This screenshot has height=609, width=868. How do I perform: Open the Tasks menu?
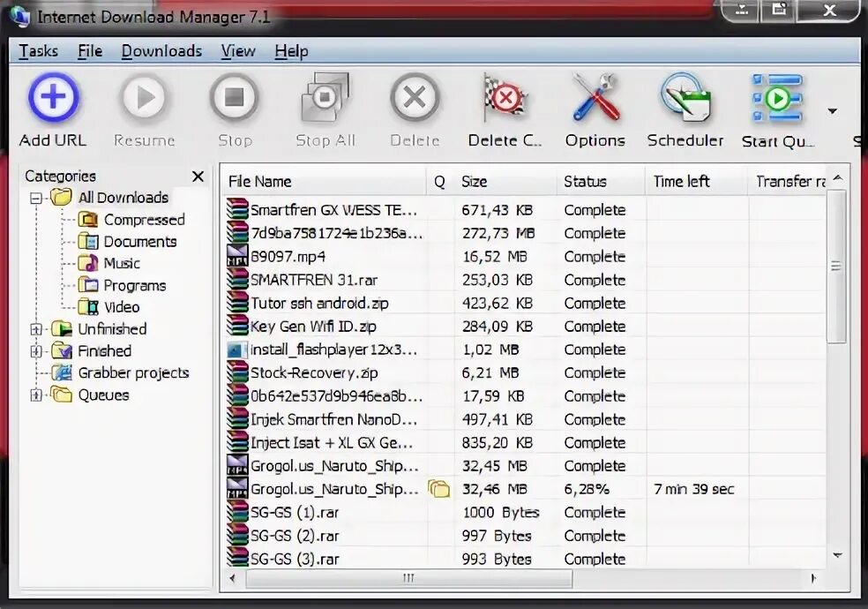click(38, 51)
